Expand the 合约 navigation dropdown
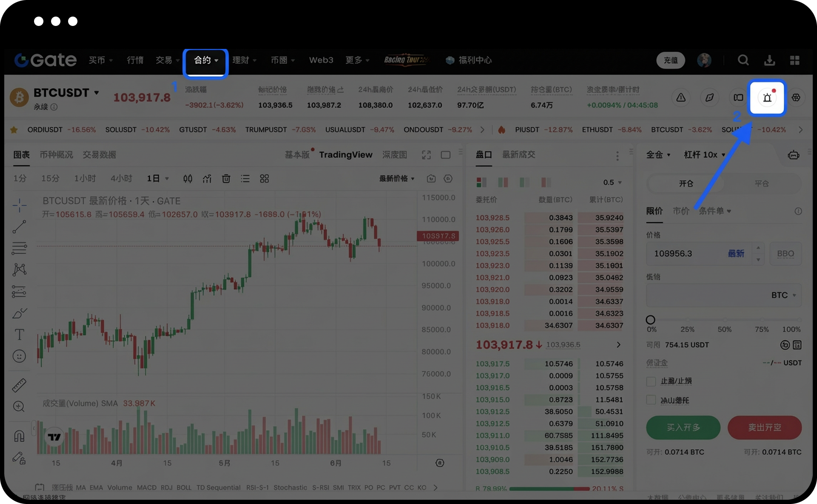Viewport: 817px width, 504px height. pos(206,60)
